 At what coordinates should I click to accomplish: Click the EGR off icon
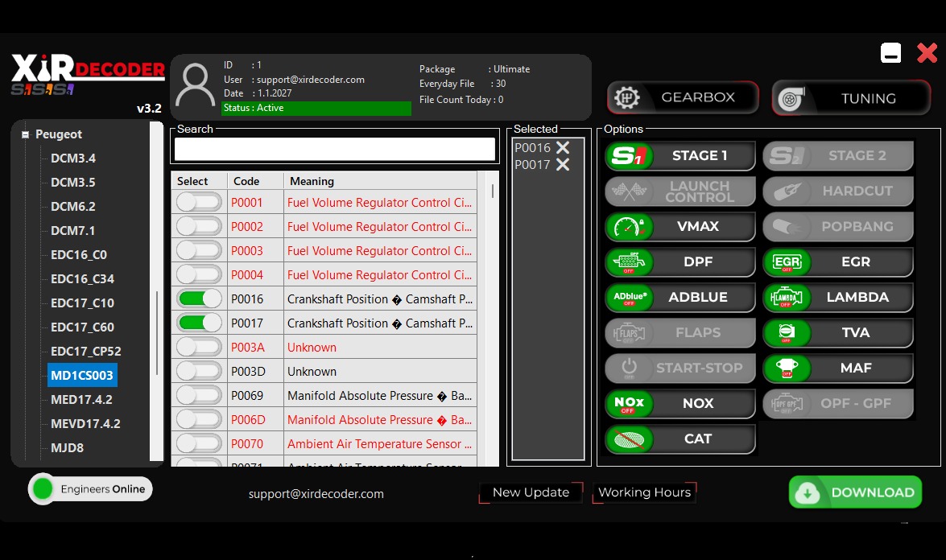click(787, 262)
